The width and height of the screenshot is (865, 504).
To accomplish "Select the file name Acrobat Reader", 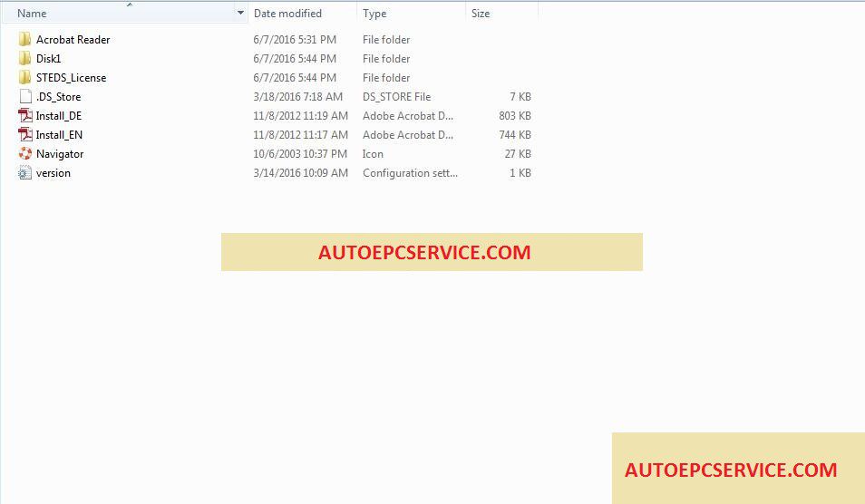I will [73, 40].
